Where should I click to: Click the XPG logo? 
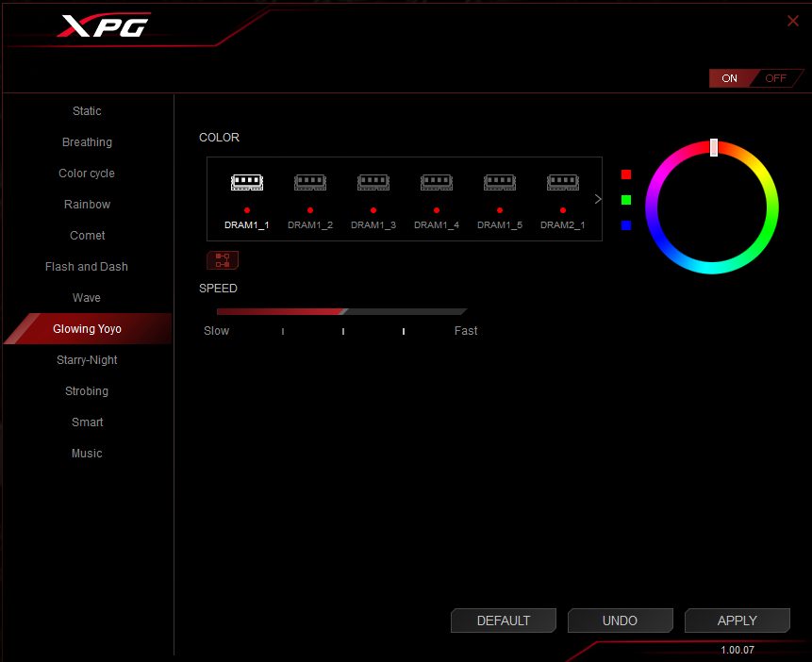[x=104, y=25]
